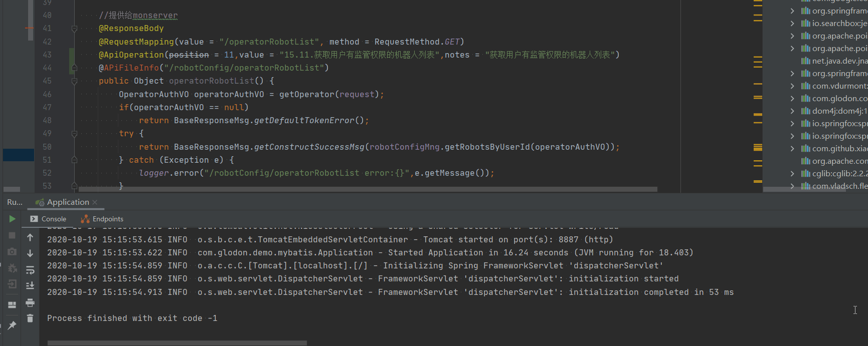
Task: Expand the com.vdurmont library node
Action: pyautogui.click(x=792, y=86)
